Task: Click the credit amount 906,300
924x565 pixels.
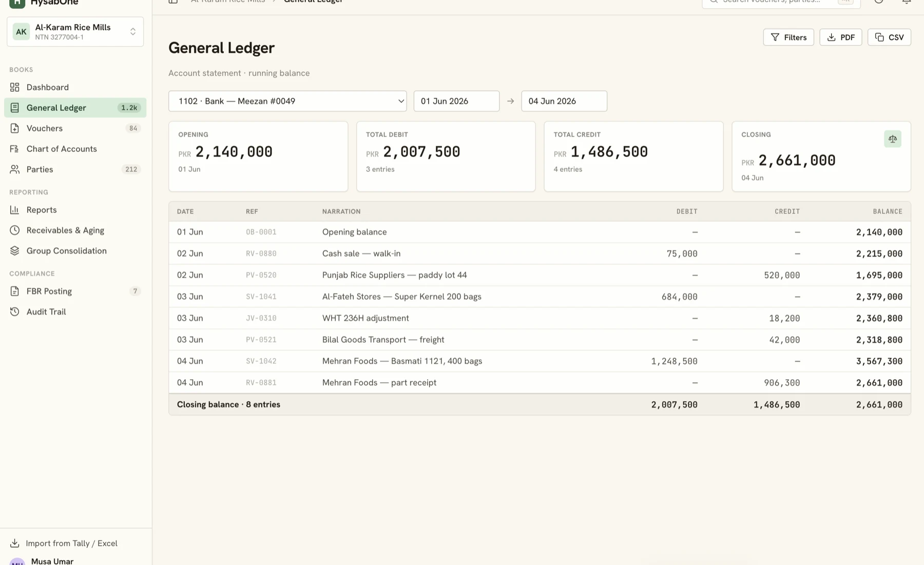Action: (x=782, y=383)
